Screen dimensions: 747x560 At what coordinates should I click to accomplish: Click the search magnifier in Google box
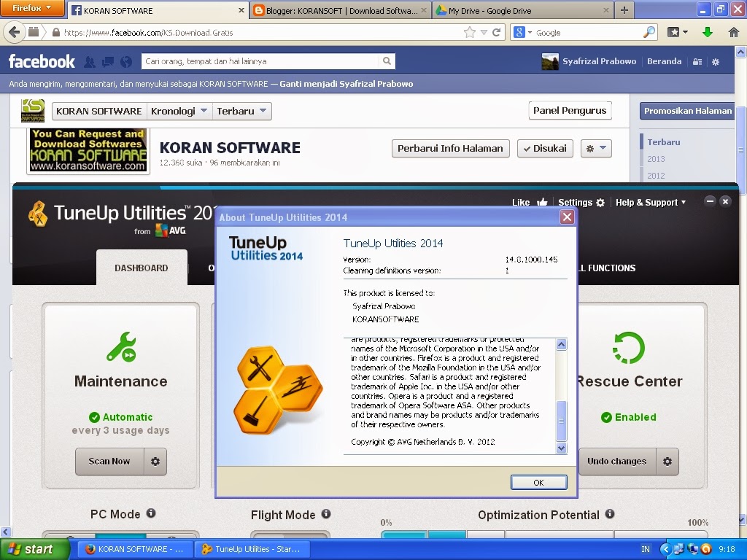pyautogui.click(x=649, y=32)
